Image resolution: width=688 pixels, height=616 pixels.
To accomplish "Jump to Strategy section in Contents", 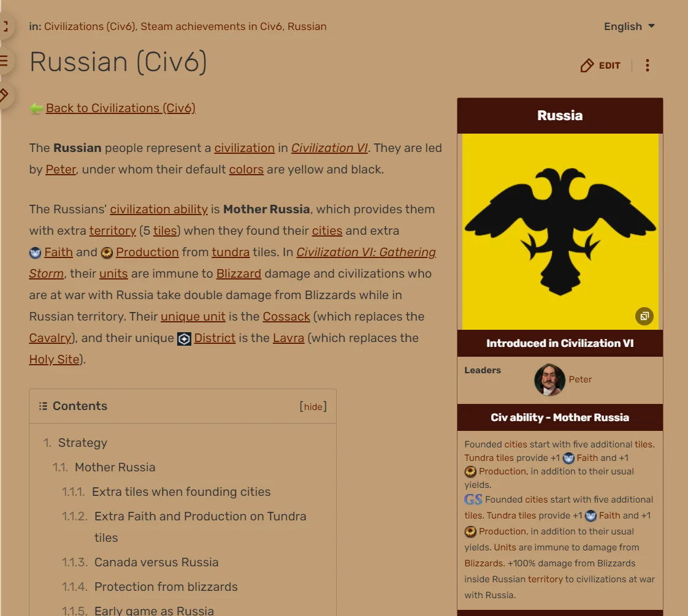I will pos(83,443).
